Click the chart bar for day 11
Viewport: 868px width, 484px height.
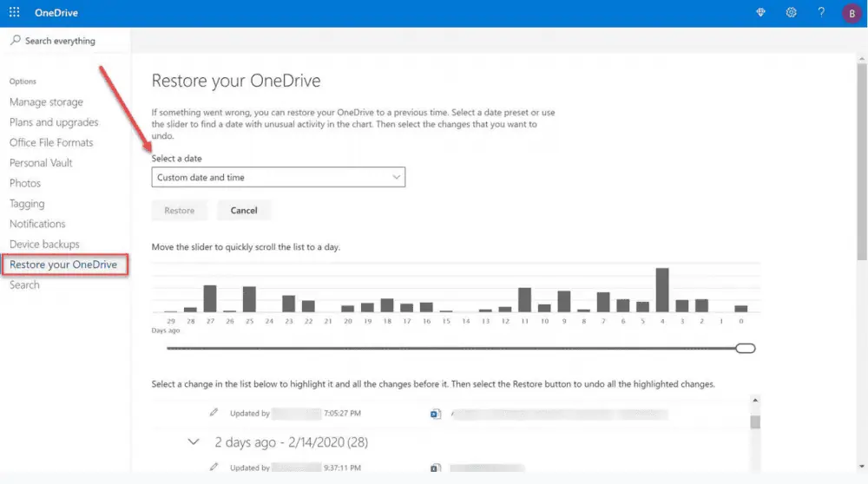[524, 300]
